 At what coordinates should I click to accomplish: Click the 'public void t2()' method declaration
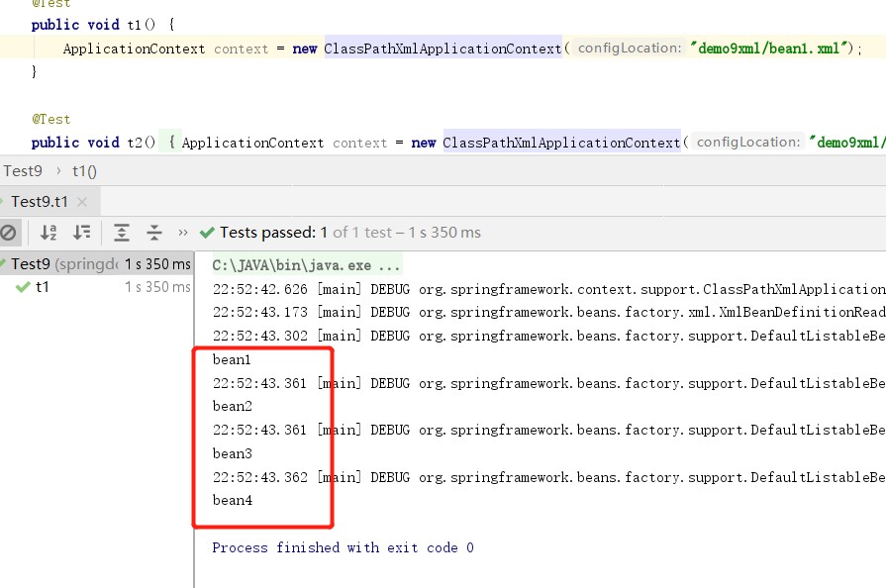[93, 143]
